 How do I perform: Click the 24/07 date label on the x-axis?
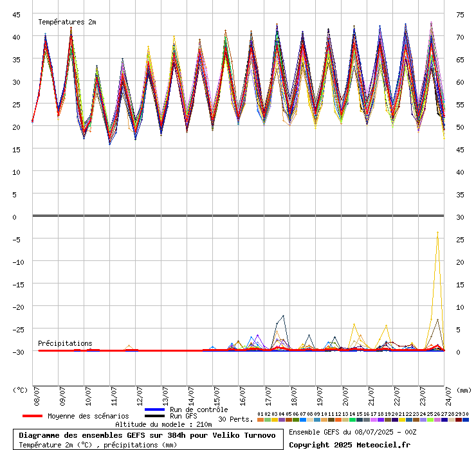(448, 396)
